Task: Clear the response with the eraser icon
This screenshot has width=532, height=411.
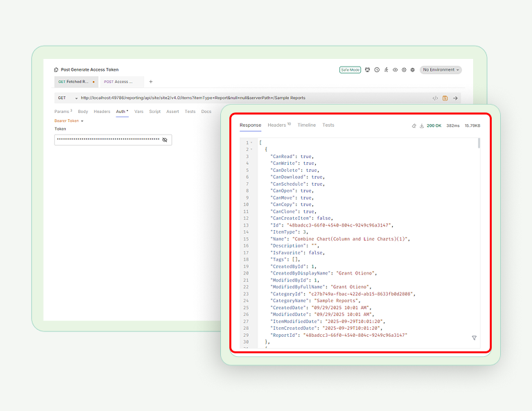Action: pyautogui.click(x=414, y=126)
